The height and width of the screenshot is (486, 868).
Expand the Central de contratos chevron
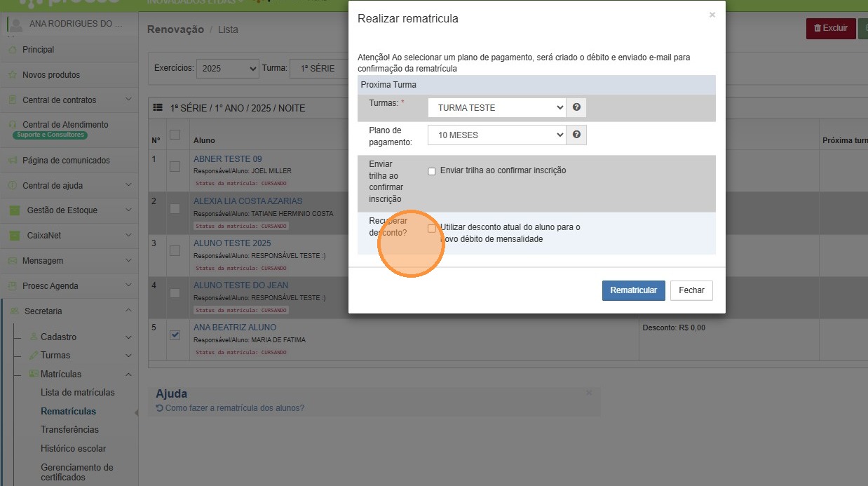[128, 100]
